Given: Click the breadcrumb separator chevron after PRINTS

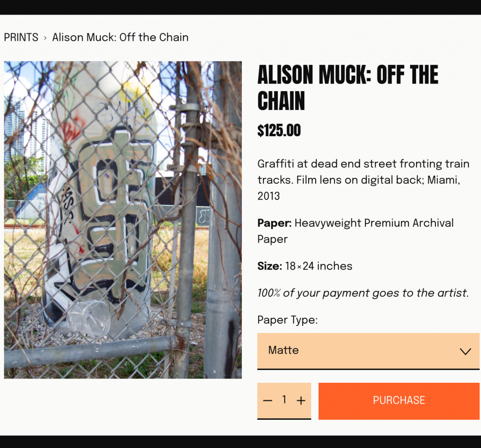Looking at the screenshot, I should pyautogui.click(x=45, y=38).
